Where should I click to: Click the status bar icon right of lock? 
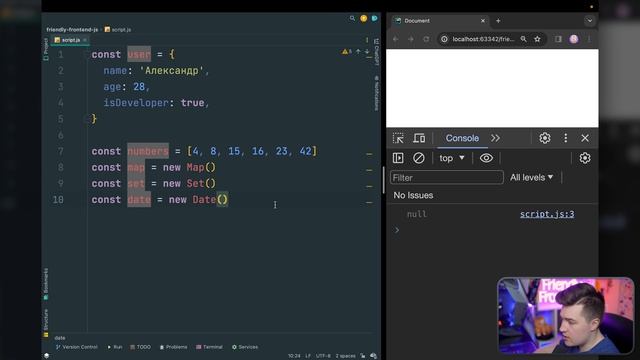point(373,356)
